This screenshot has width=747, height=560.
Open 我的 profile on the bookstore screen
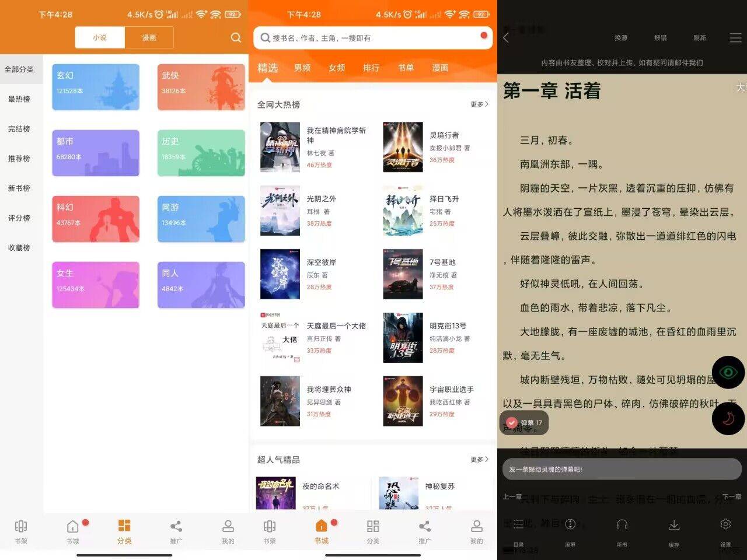coord(476,532)
